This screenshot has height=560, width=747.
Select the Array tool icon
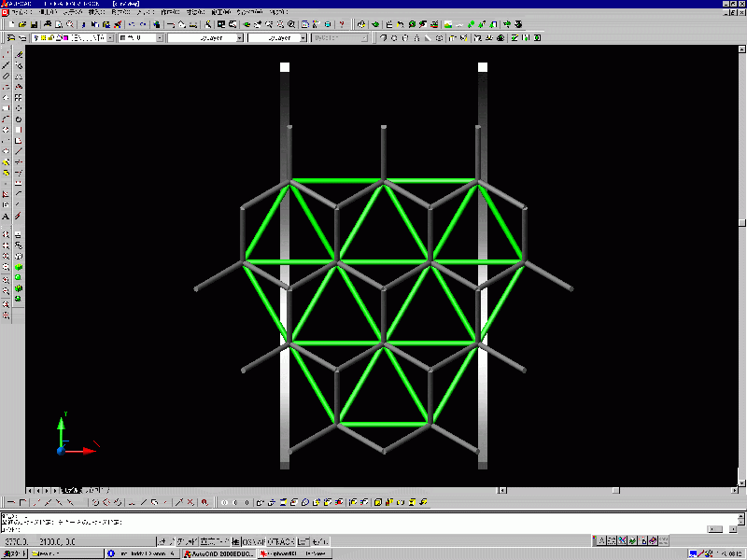[18, 98]
